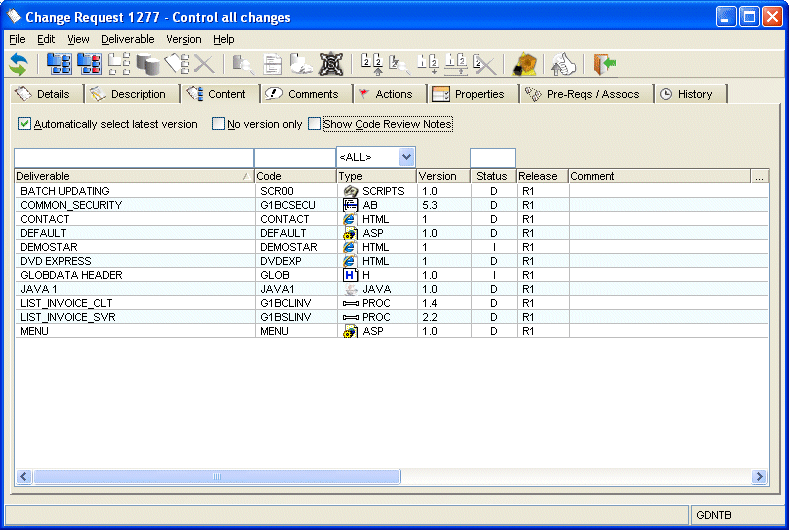Open the <ALL> type filter dropdown
This screenshot has width=789, height=530.
pyautogui.click(x=406, y=157)
